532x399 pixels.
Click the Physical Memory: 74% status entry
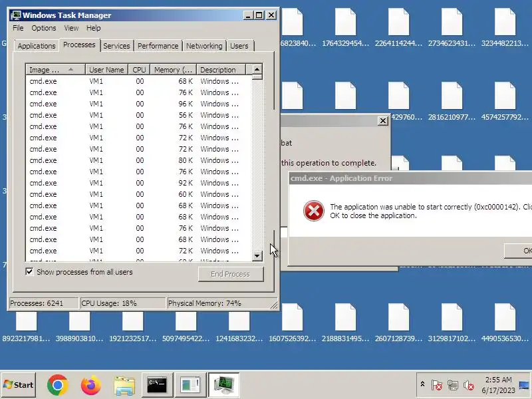(x=222, y=303)
